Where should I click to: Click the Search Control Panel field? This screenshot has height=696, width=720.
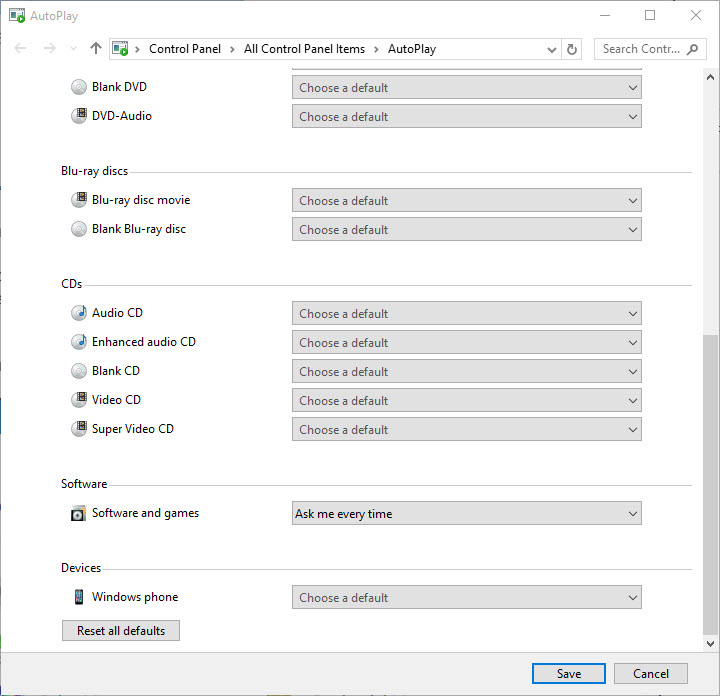coord(642,49)
